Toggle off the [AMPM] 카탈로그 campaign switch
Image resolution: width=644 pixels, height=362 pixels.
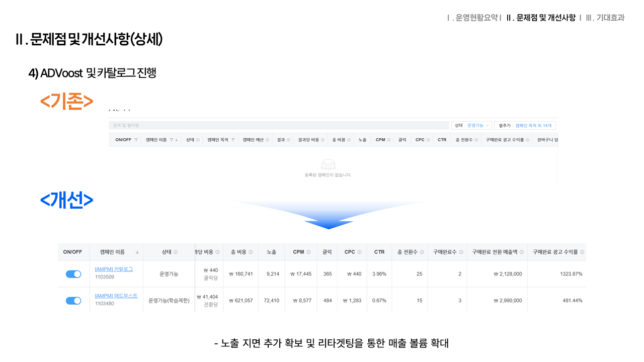point(73,274)
